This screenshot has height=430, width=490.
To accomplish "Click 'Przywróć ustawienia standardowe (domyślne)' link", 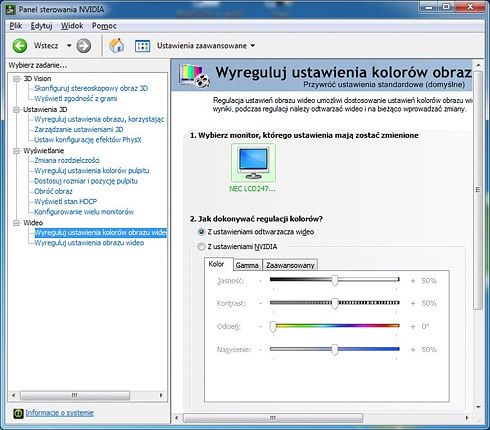I will click(x=384, y=85).
